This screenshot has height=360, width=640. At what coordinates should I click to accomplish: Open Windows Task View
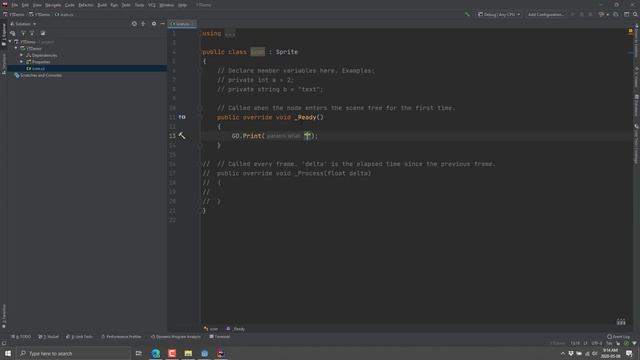(138, 353)
